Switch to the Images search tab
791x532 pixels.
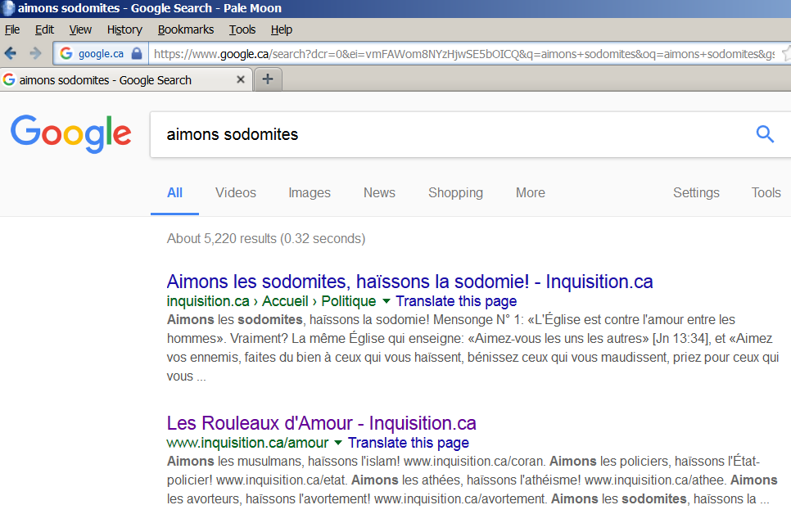point(309,192)
